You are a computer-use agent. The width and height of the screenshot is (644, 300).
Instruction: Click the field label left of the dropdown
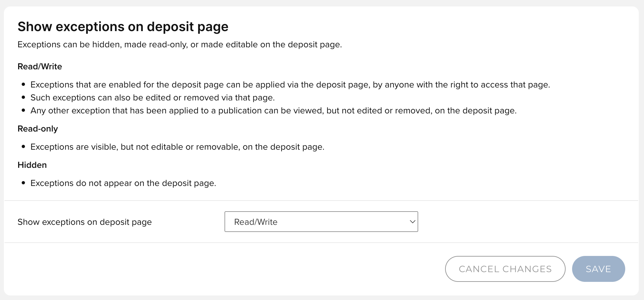tap(85, 222)
